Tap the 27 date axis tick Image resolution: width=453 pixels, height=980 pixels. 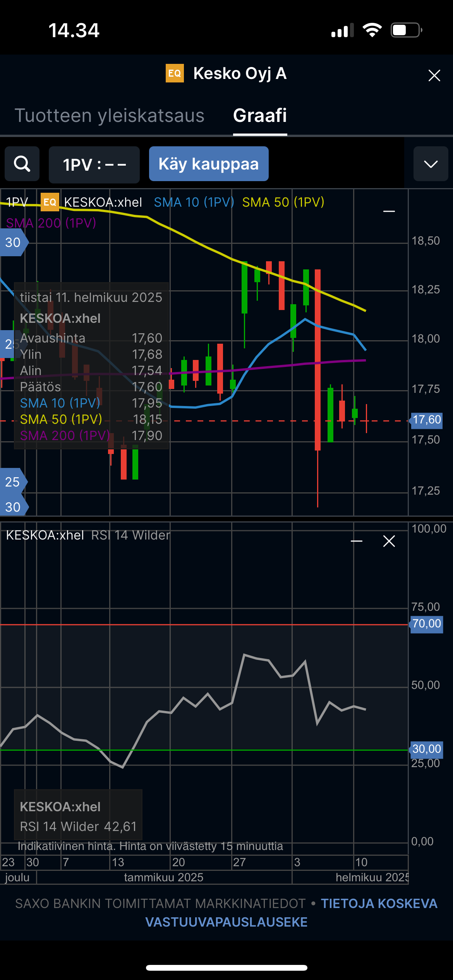coord(239,862)
